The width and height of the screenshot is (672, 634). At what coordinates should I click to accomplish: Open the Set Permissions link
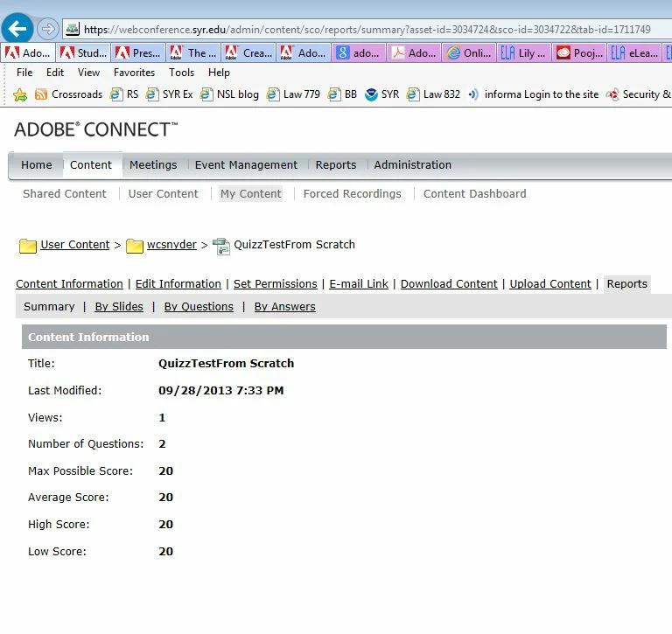coord(275,283)
